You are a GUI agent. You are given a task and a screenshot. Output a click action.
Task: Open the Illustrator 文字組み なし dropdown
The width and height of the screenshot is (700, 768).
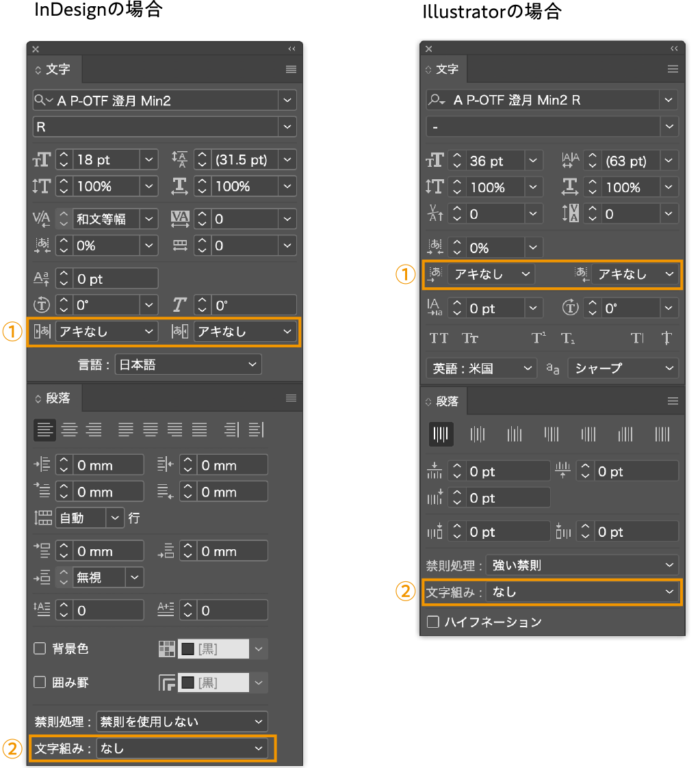(582, 592)
